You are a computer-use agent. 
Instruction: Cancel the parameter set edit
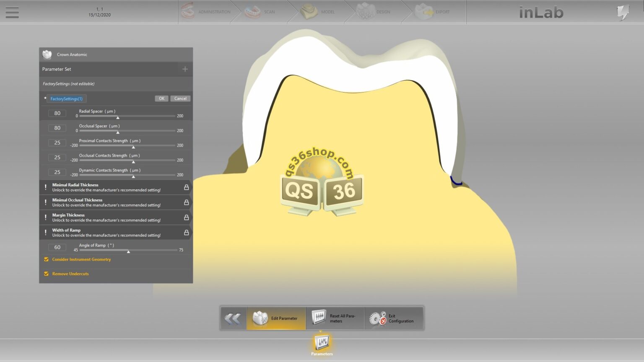[180, 98]
